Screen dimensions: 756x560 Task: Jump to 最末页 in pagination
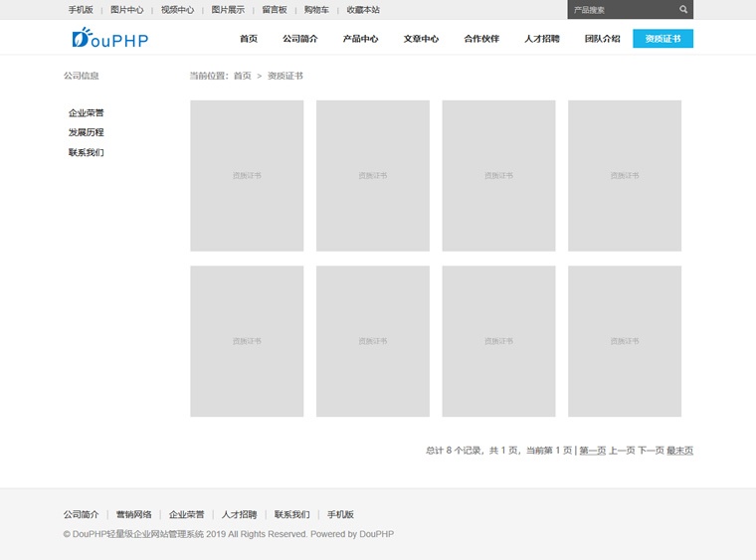coord(679,451)
